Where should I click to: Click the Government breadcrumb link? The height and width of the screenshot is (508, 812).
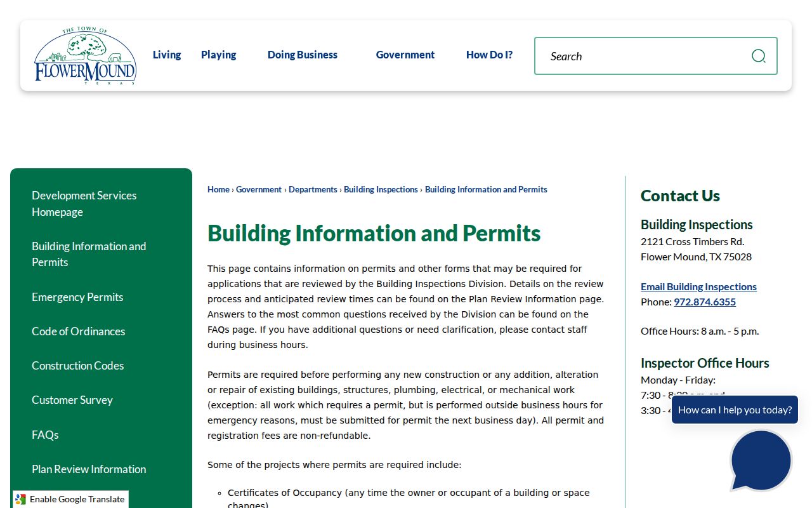tap(259, 189)
